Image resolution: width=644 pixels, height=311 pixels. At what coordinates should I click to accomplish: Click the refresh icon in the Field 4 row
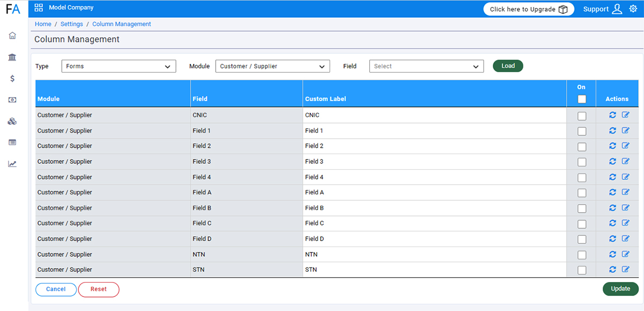(x=612, y=177)
